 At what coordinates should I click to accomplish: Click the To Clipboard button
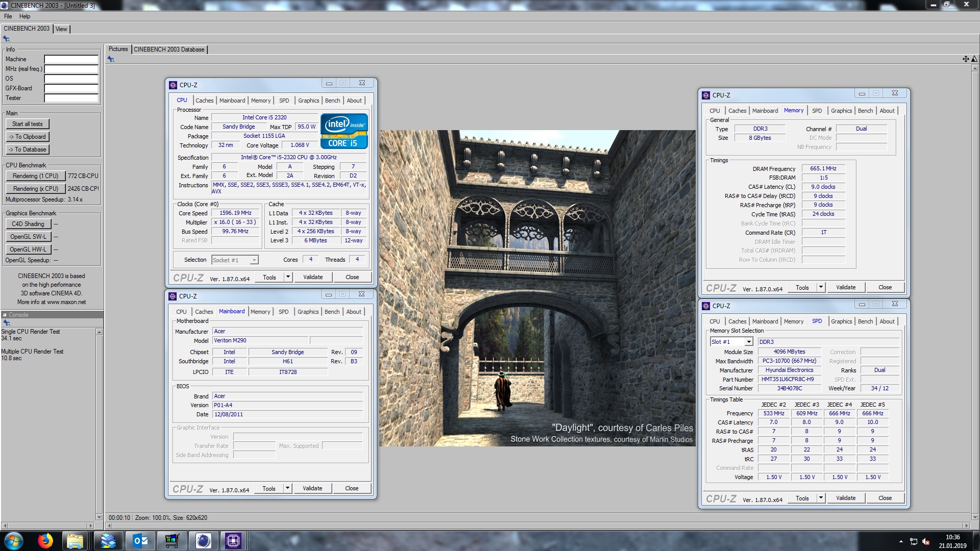(x=28, y=137)
